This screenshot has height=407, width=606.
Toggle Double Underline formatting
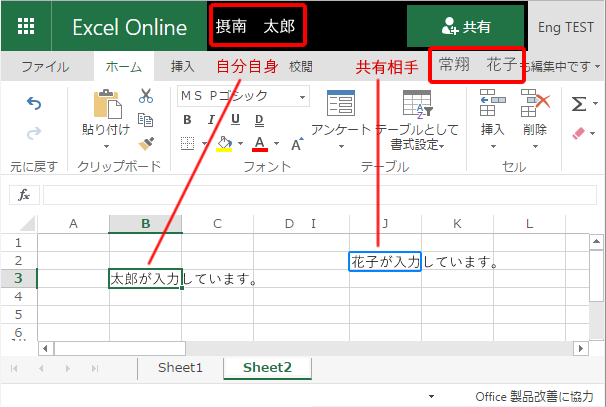click(259, 120)
